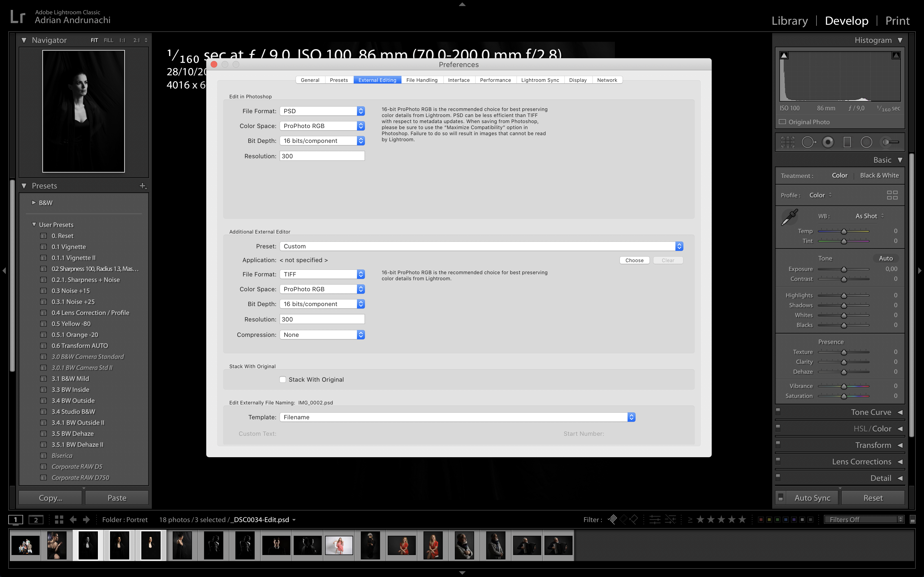The image size is (924, 577).
Task: Select the Radial Filter tool
Action: click(866, 142)
